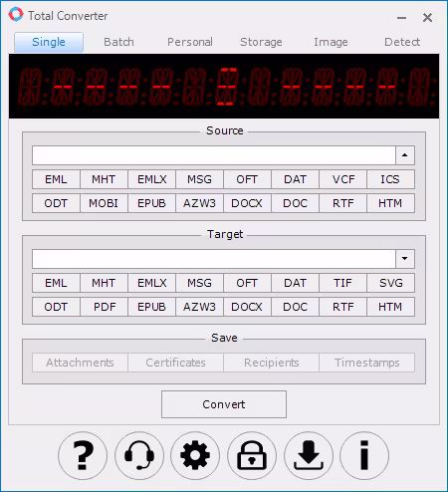
Task: Select EPUB as source format
Action: point(151,203)
